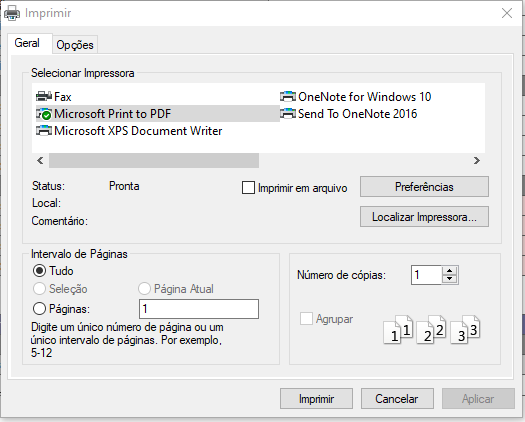Select the Send To OneNote 2016 icon

[x=288, y=114]
